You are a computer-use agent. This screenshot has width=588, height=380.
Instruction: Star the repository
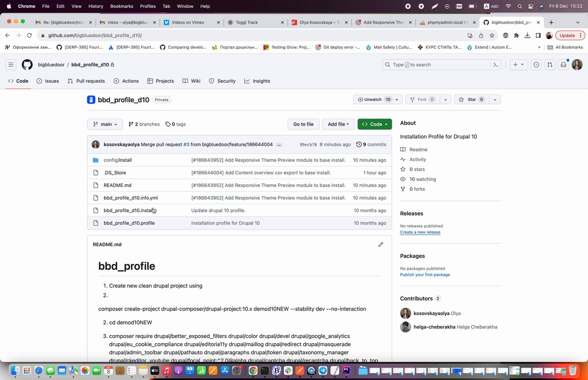[x=471, y=99]
